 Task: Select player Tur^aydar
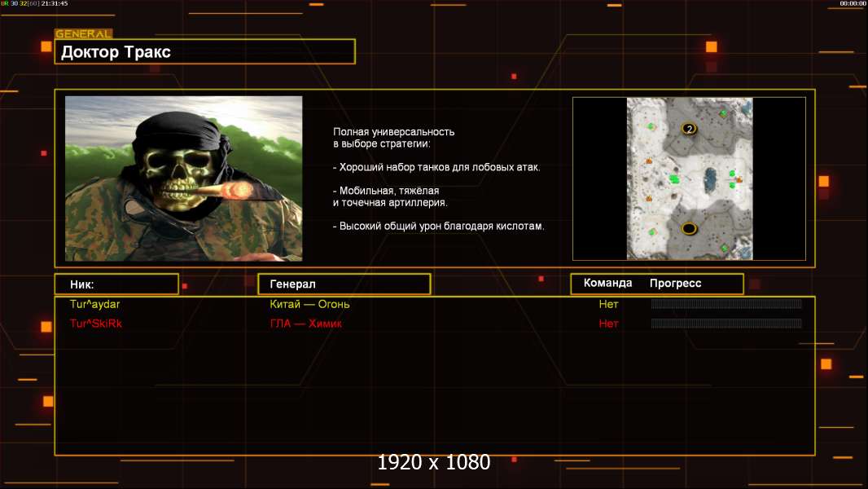coord(95,304)
